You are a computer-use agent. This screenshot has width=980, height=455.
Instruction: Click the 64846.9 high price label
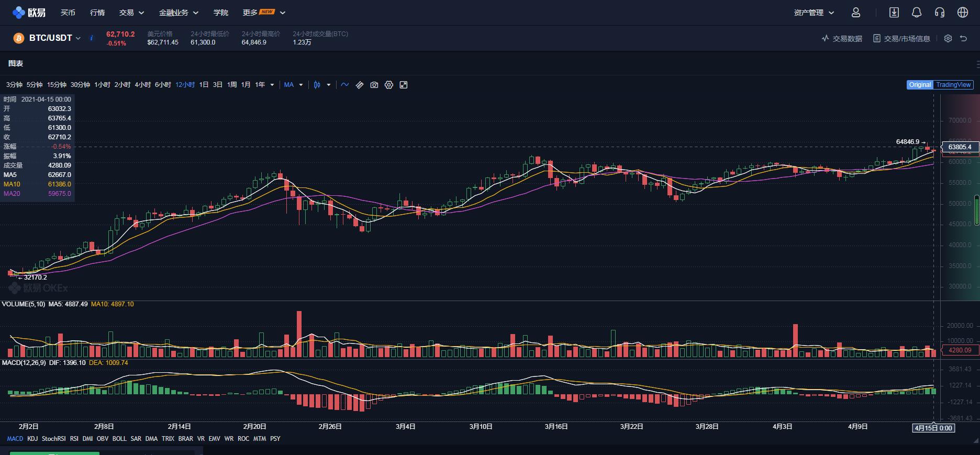[907, 142]
